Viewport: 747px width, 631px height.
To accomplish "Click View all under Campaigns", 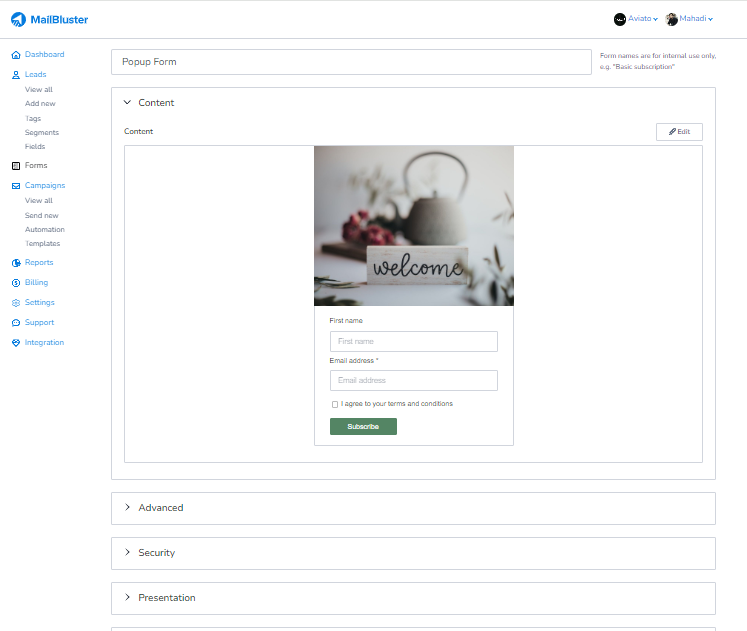I will tap(39, 200).
